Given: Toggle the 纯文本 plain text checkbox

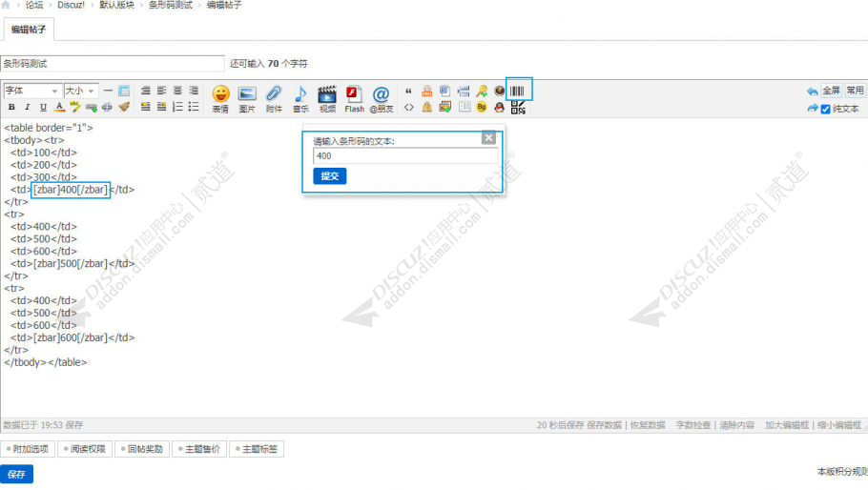Looking at the screenshot, I should click(825, 109).
